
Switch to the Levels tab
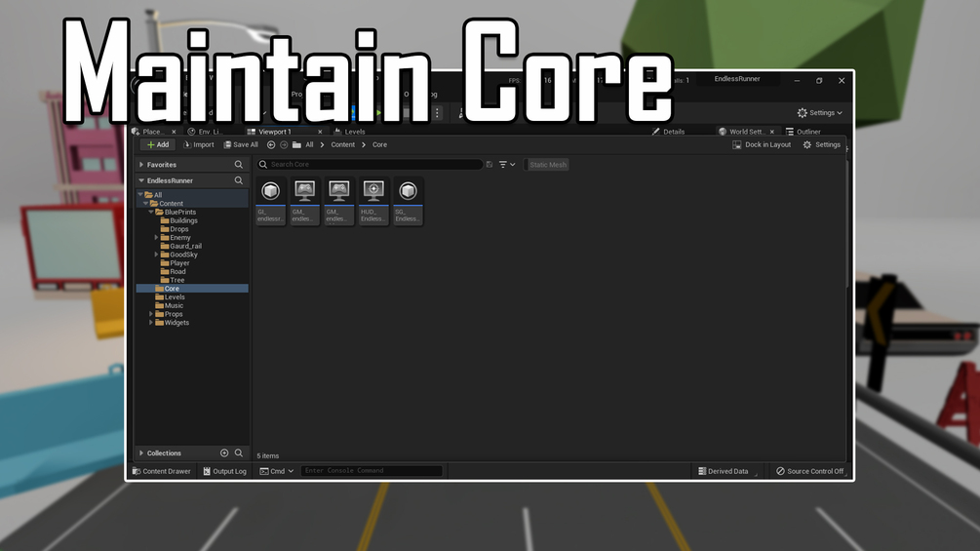350,132
